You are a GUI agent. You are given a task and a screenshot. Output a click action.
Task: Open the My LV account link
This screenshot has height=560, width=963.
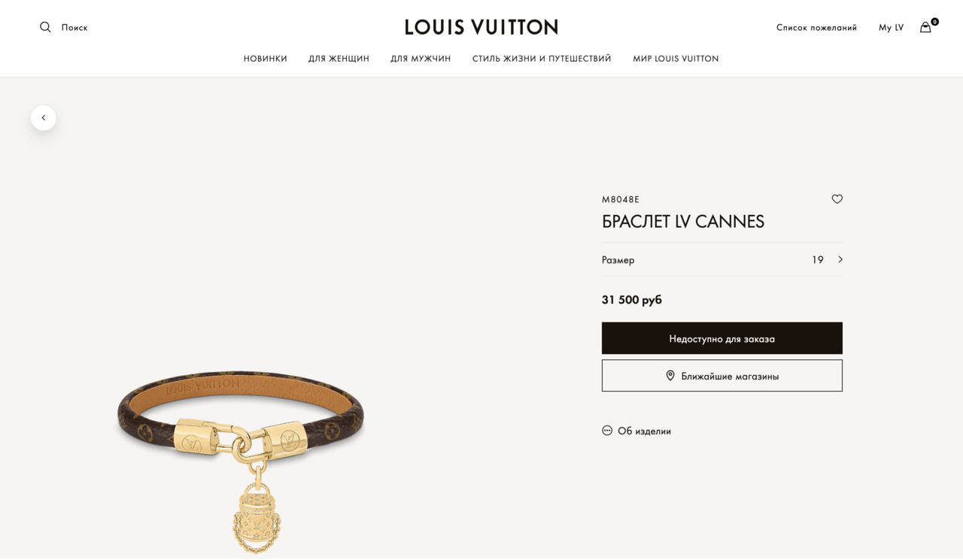(x=891, y=27)
